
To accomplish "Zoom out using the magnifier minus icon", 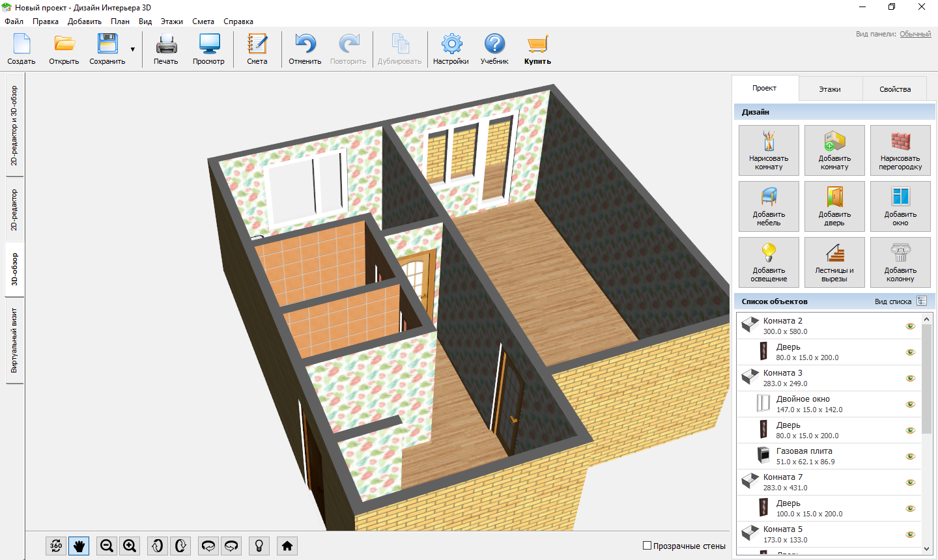I will tap(107, 546).
